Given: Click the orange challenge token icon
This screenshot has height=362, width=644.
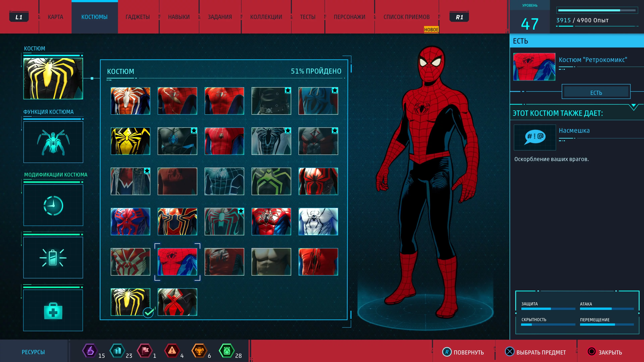Looking at the screenshot, I should [199, 351].
